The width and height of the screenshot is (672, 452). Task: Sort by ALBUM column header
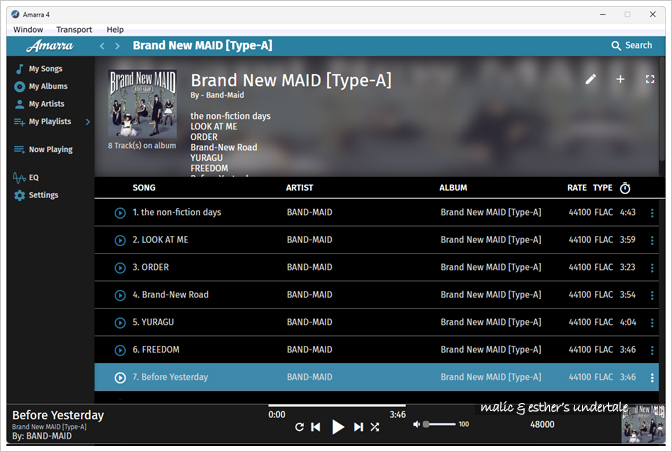pos(453,188)
